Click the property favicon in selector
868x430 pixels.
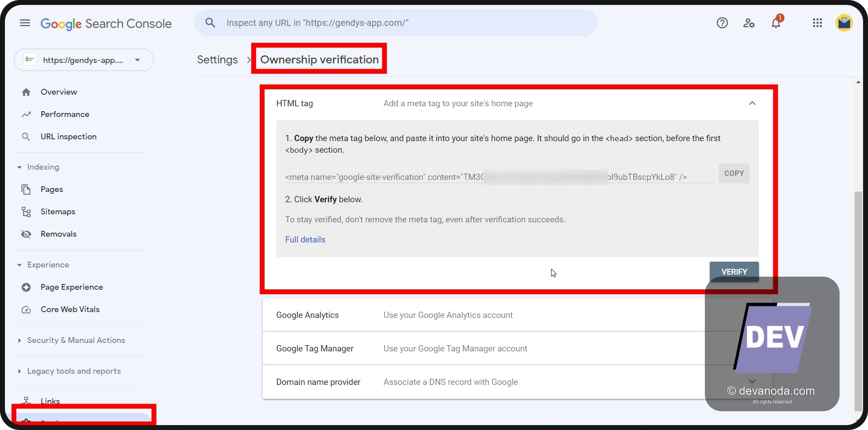click(x=30, y=60)
